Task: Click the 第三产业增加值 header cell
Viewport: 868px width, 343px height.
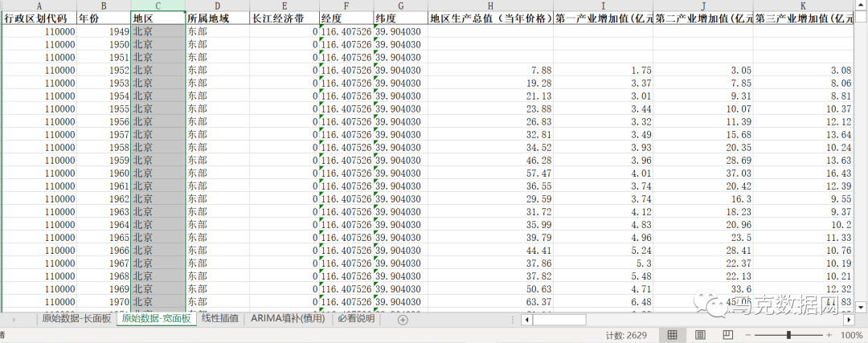Action: click(x=803, y=18)
